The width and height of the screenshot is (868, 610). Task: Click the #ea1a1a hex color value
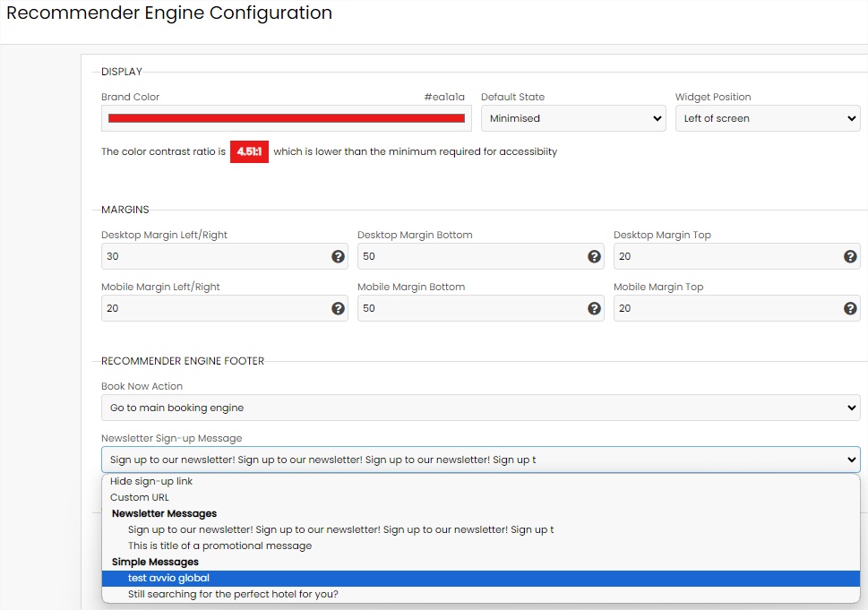point(444,97)
